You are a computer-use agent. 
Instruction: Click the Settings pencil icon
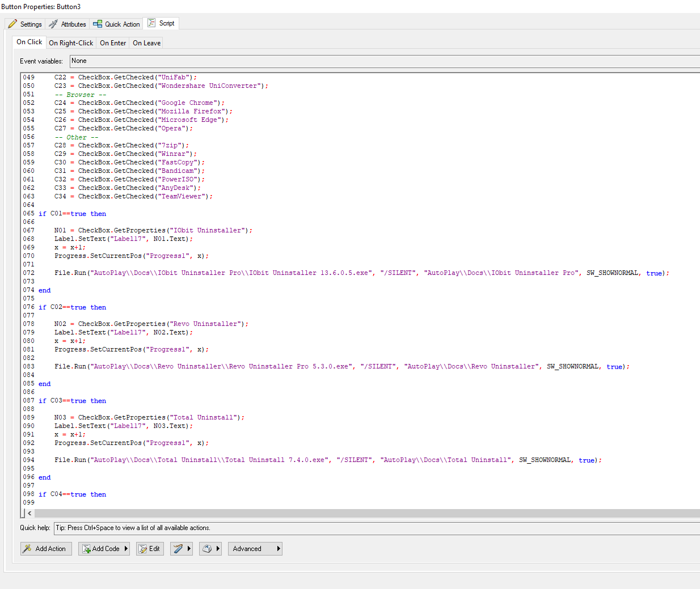[x=12, y=24]
